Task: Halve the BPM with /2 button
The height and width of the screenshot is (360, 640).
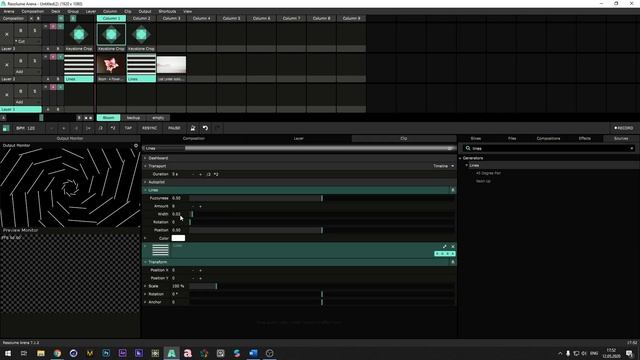Action: click(x=101, y=128)
